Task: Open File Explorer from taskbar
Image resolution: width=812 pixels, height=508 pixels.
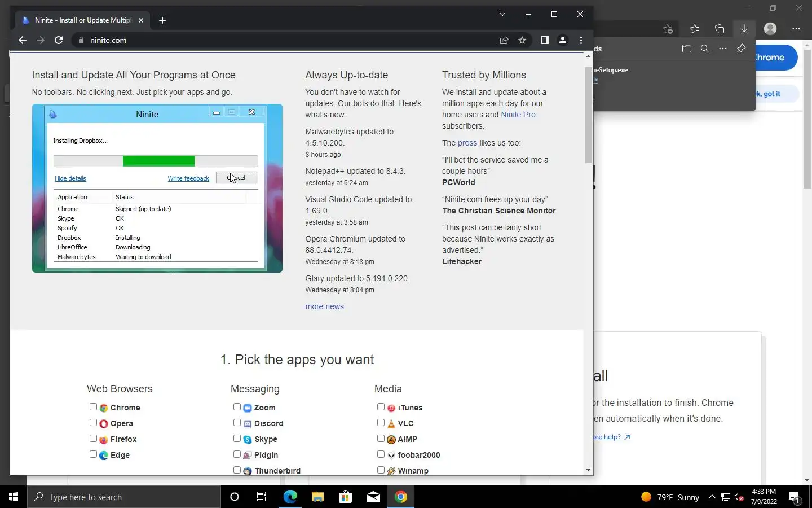Action: click(x=317, y=497)
